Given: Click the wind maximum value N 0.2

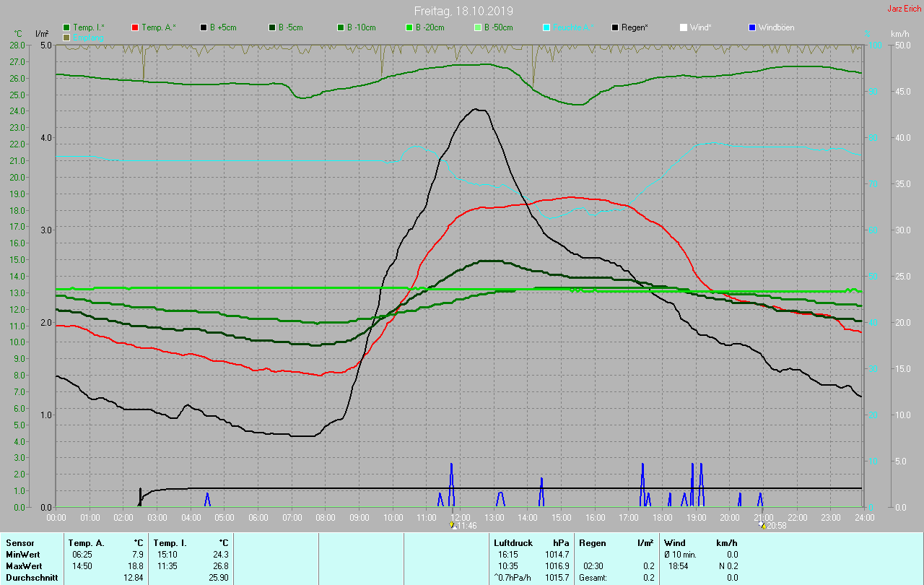Looking at the screenshot, I should tap(728, 566).
